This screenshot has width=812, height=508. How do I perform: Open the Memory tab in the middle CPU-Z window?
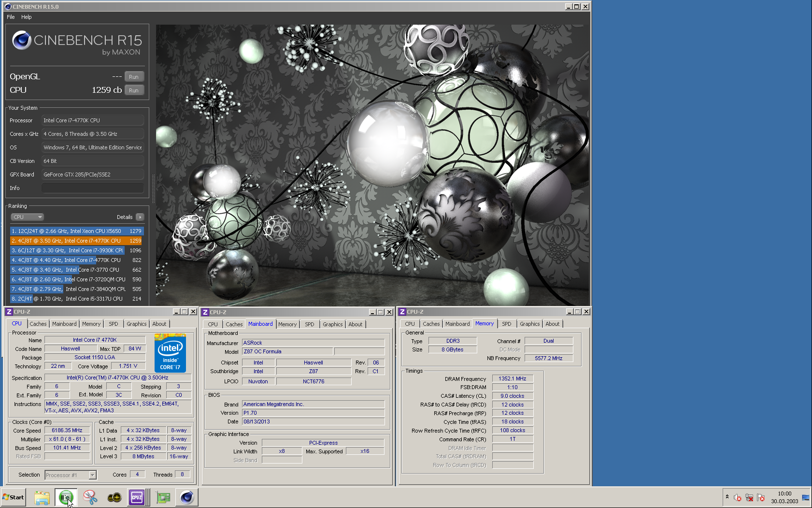coord(287,324)
